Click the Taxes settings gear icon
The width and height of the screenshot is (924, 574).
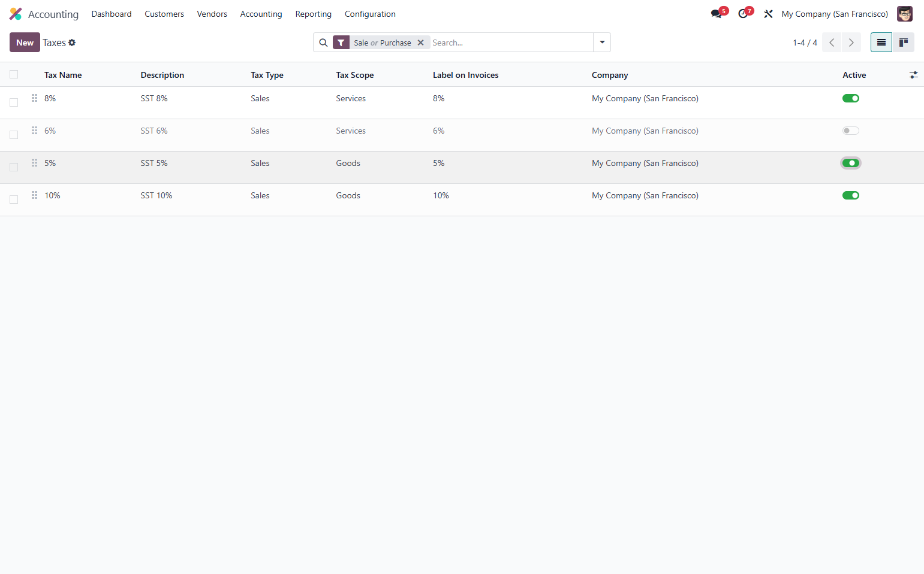pyautogui.click(x=72, y=43)
